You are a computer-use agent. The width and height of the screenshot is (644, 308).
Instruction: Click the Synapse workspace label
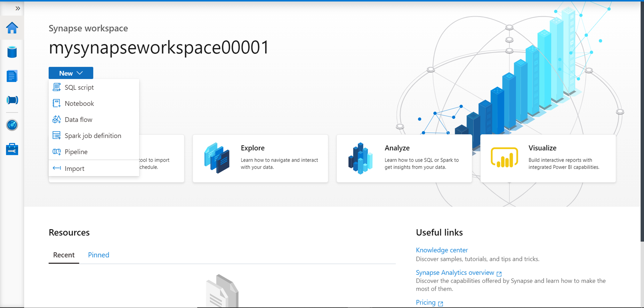click(88, 28)
